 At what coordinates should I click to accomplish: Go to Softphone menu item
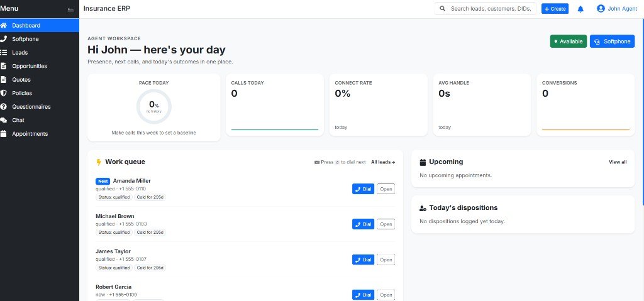click(40, 39)
